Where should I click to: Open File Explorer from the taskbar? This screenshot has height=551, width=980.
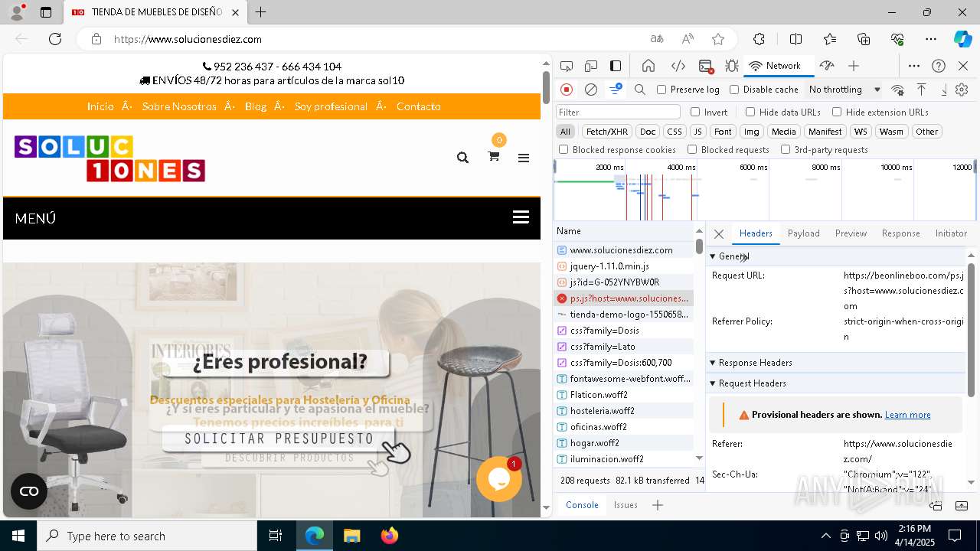click(352, 536)
